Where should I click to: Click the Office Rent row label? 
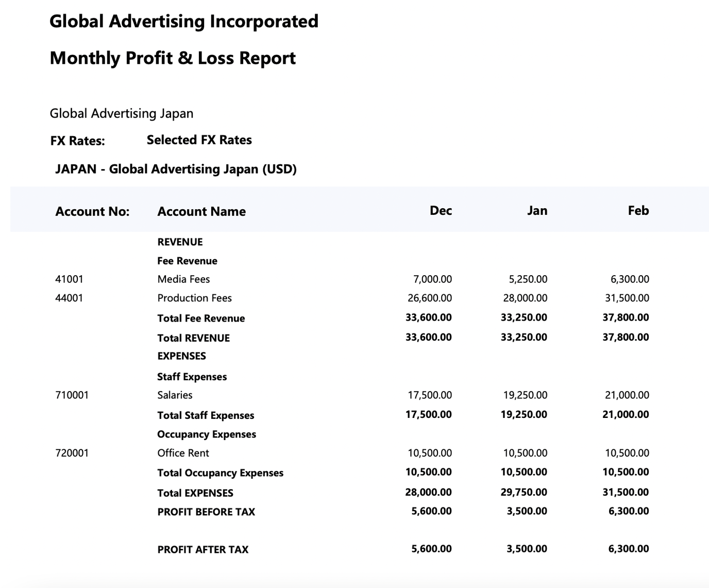pyautogui.click(x=183, y=453)
